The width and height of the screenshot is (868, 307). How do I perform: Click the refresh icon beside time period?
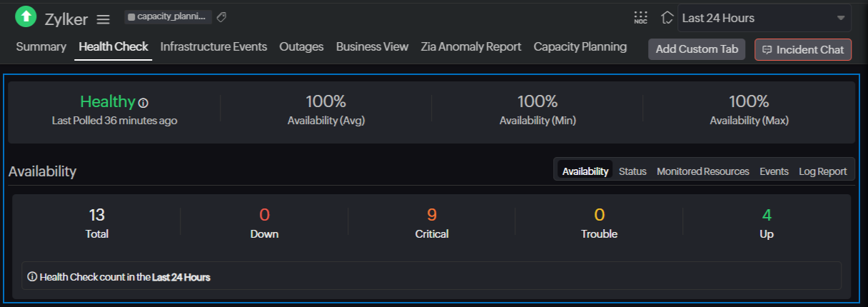point(667,18)
